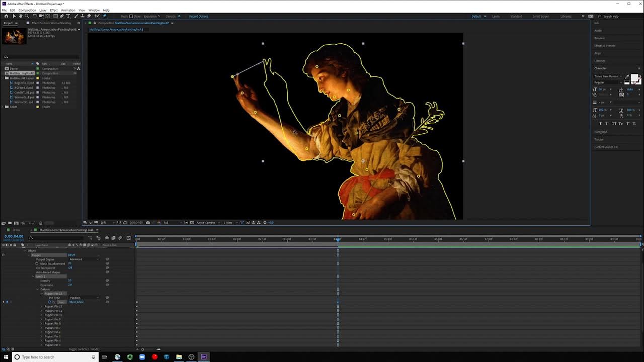644x362 pixels.
Task: Toggle stopwatch for Mesh Rotation Refinement
Action: coord(37,263)
